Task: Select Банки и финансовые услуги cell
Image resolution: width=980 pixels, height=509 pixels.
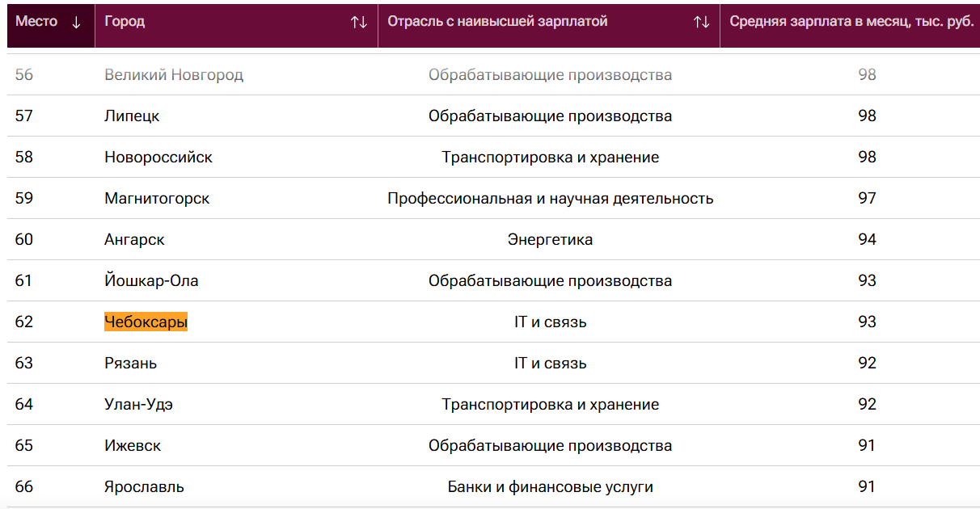Action: [x=550, y=487]
